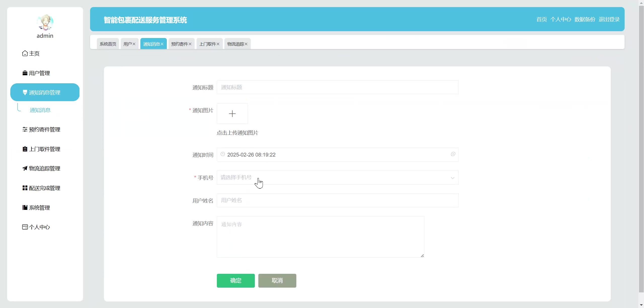This screenshot has width=644, height=308.
Task: Click the 退出登录 link in header
Action: [609, 19]
